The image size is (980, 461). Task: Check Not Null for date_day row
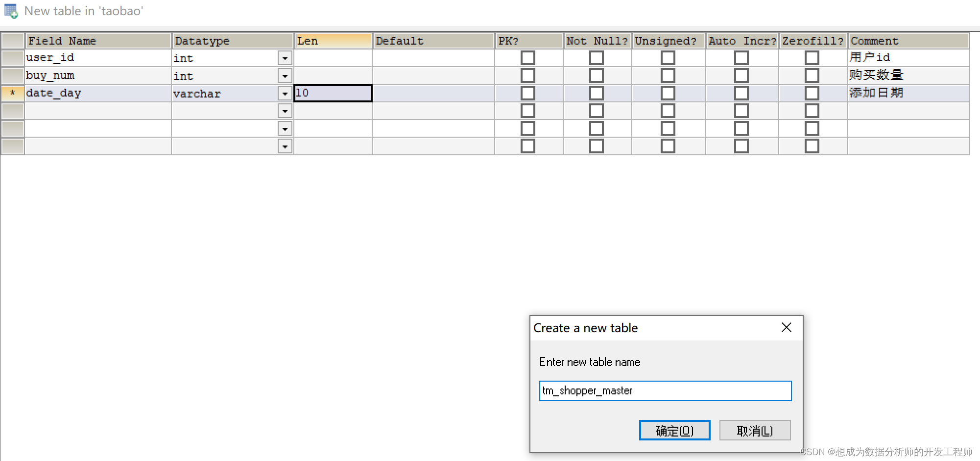click(x=597, y=93)
